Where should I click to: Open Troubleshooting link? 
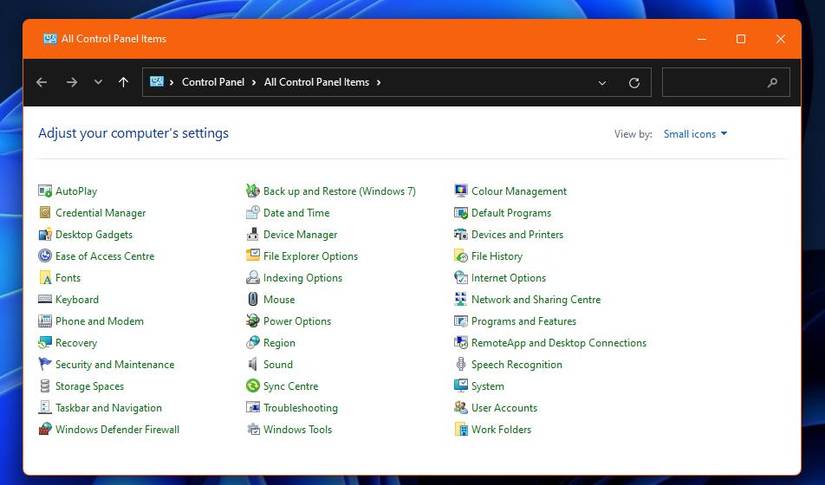[x=300, y=408]
